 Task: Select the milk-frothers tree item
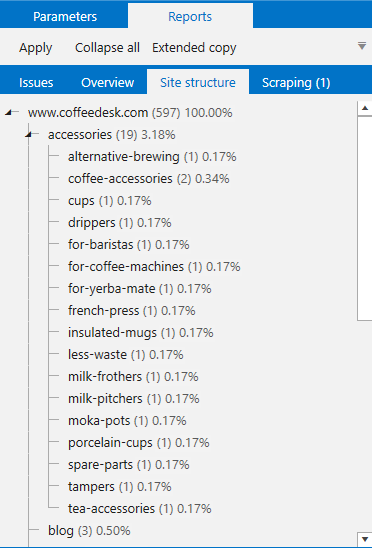(x=133, y=376)
